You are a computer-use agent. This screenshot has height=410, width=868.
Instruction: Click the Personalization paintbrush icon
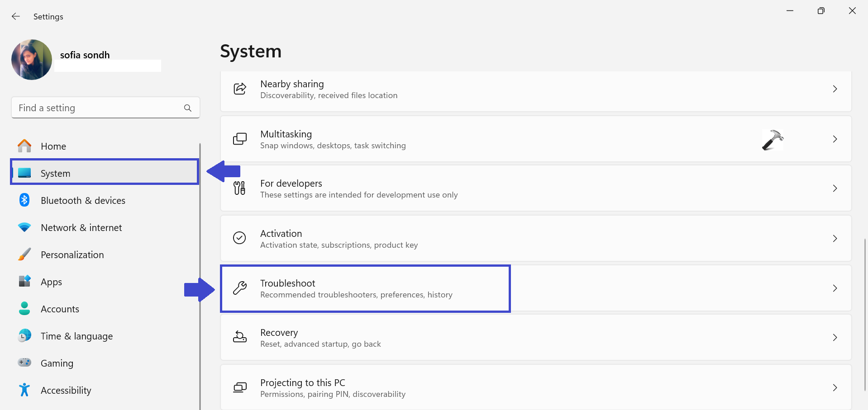24,254
